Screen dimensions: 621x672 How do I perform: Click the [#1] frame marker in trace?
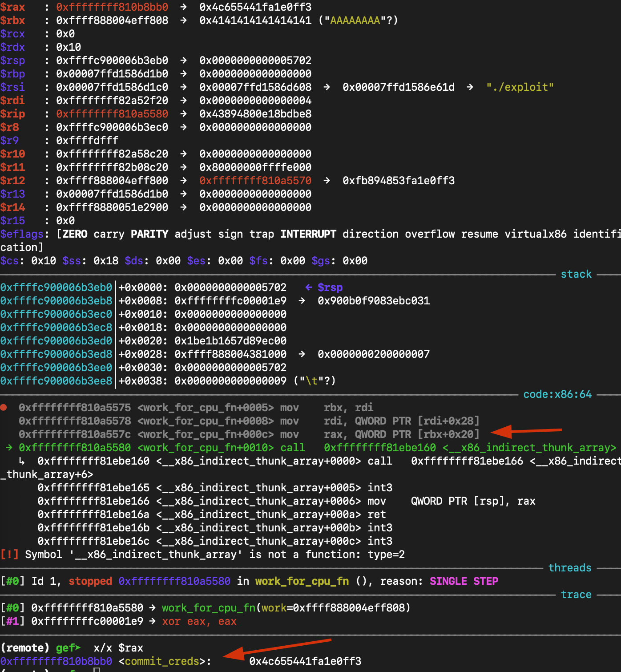click(x=12, y=621)
